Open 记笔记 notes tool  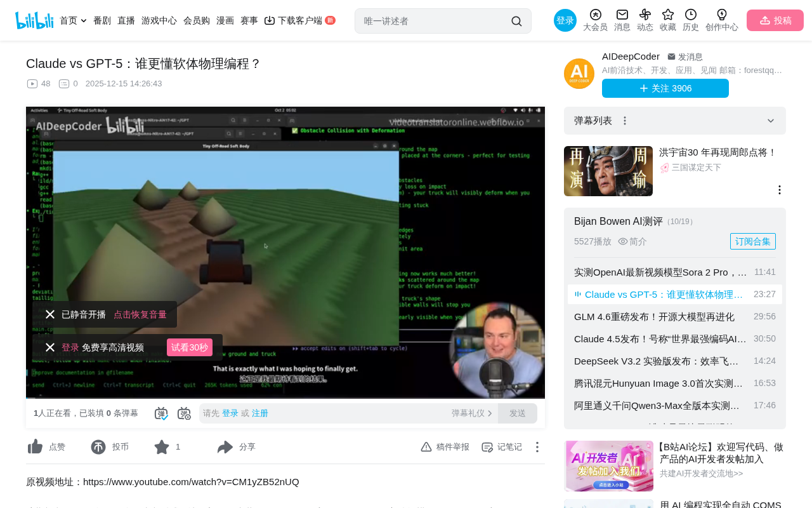[502, 447]
